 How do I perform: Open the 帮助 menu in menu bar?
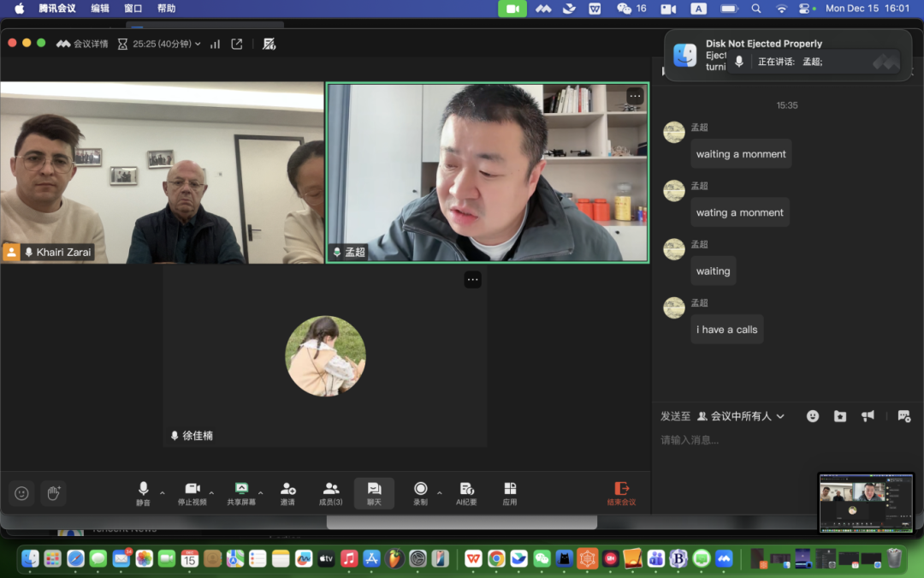pos(166,9)
